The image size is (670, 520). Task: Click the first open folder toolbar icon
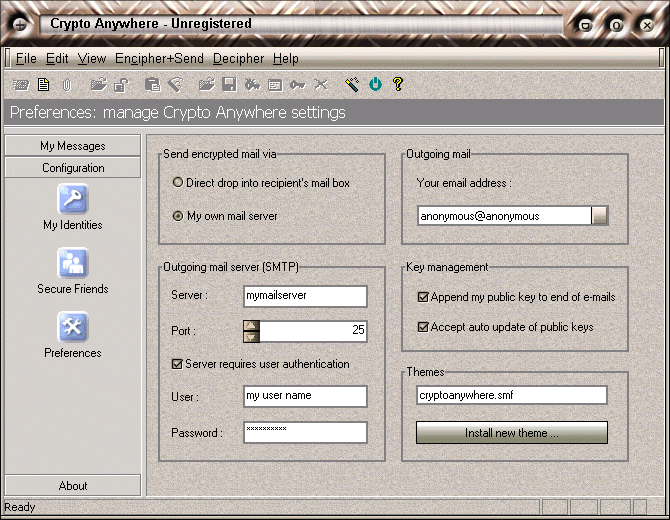(x=99, y=85)
